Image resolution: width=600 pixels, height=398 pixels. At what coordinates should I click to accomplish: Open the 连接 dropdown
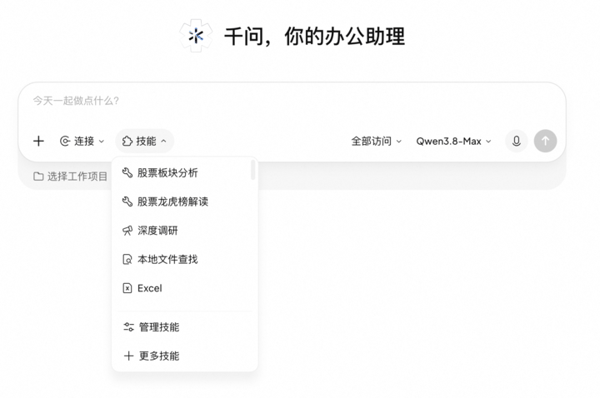(x=82, y=141)
